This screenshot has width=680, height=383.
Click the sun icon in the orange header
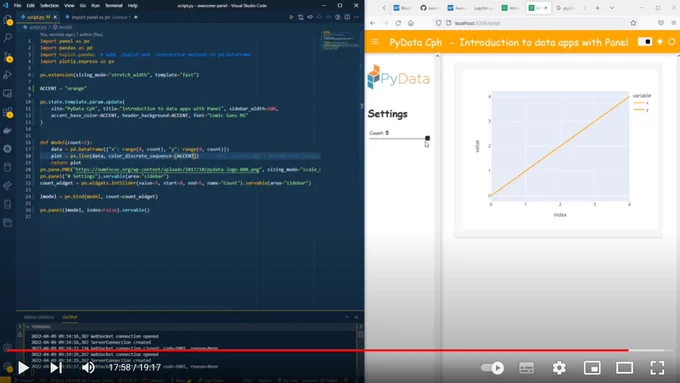660,42
